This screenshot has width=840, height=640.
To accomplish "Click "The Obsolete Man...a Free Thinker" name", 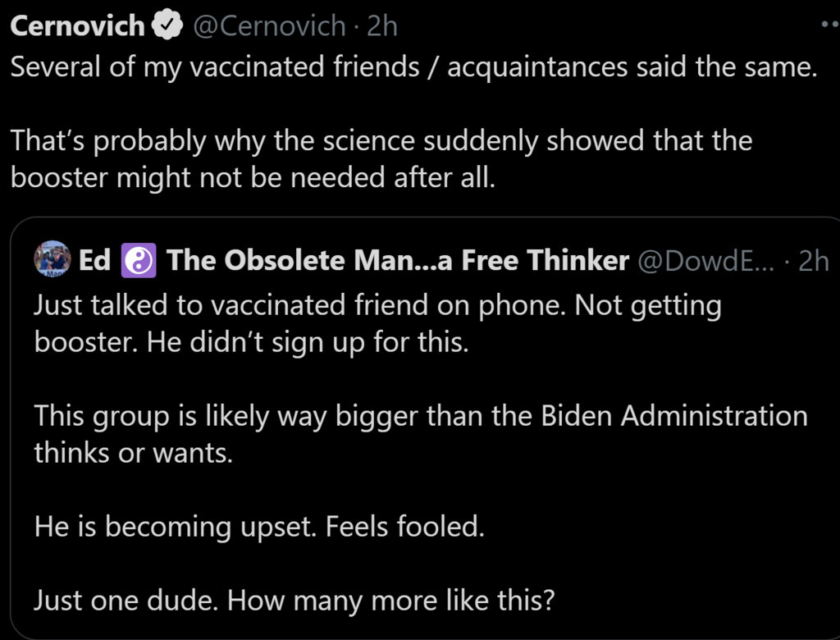I will 397,260.
